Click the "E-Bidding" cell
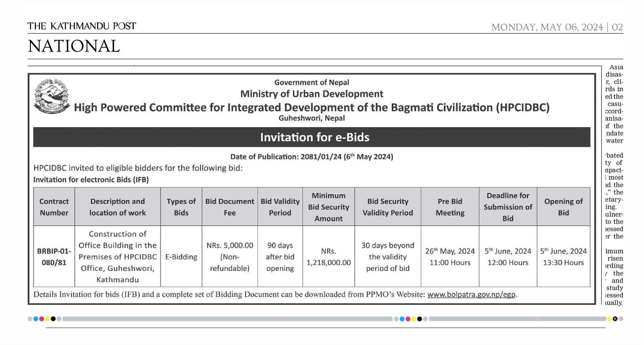 pyautogui.click(x=181, y=257)
